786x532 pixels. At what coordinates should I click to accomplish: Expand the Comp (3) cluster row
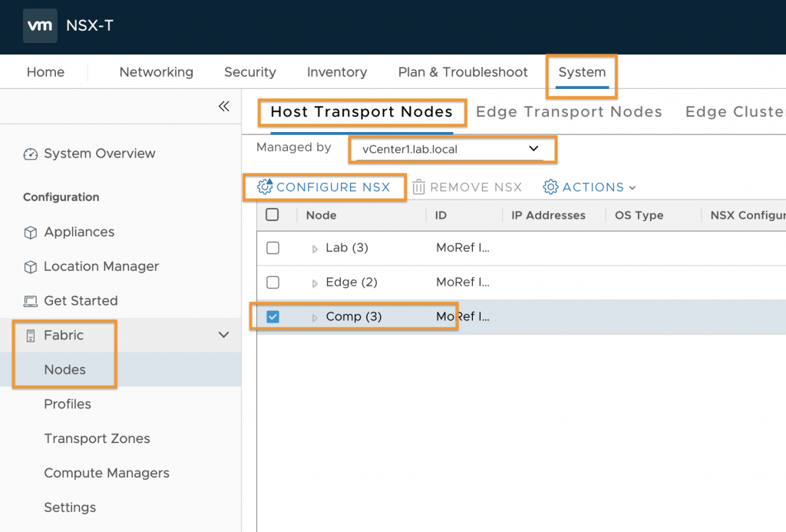[314, 317]
